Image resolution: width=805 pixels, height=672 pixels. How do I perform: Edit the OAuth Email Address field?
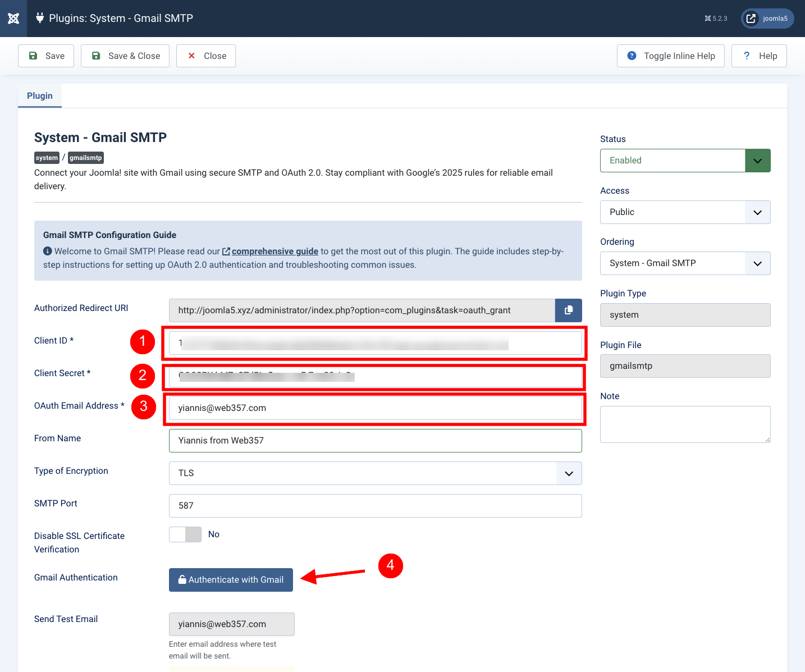pos(376,408)
